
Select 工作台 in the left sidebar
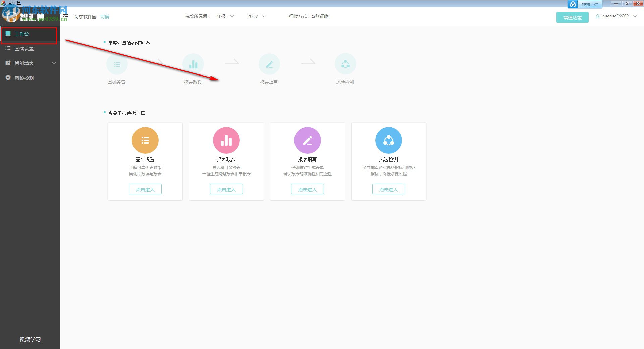[x=21, y=34]
